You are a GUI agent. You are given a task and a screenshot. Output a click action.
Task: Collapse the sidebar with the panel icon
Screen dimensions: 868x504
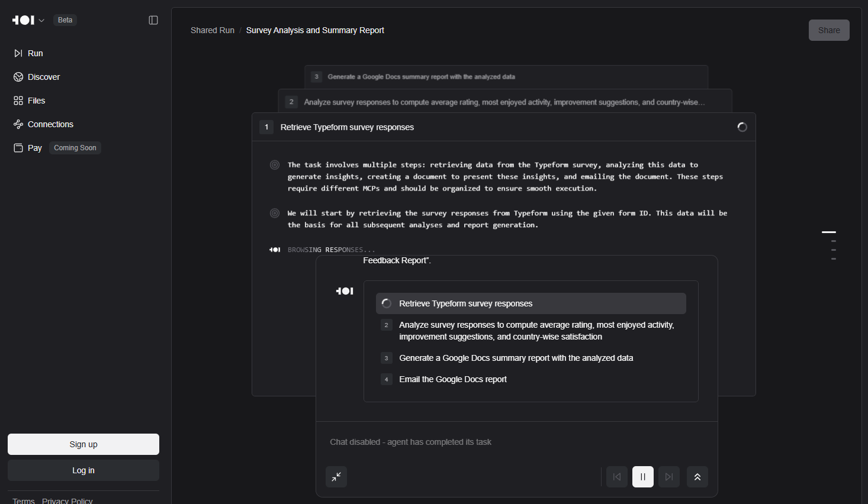coord(153,20)
